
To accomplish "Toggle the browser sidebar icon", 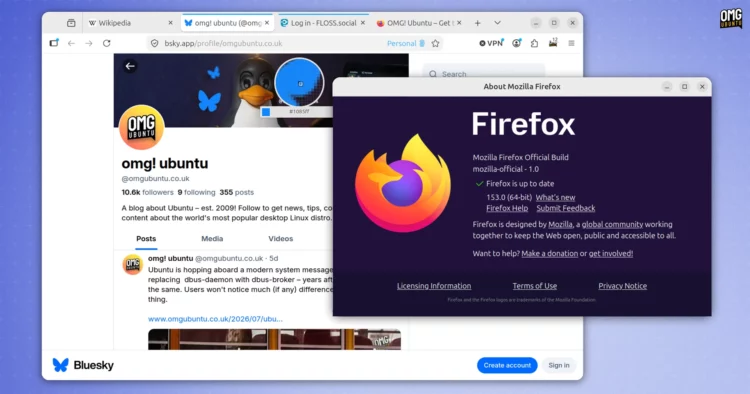I will coord(54,43).
